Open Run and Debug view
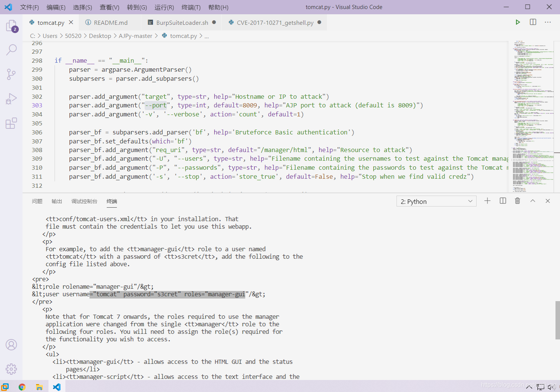This screenshot has width=560, height=392. point(11,99)
